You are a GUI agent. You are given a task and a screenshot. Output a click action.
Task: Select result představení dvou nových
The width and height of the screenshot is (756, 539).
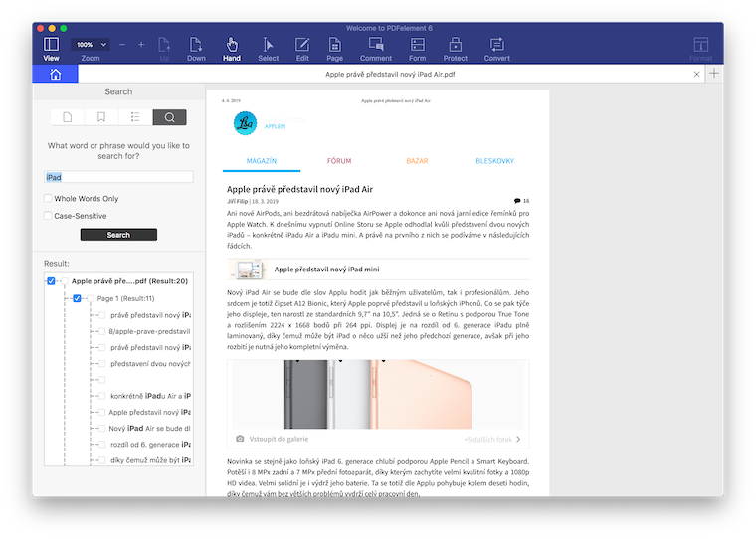click(150, 364)
